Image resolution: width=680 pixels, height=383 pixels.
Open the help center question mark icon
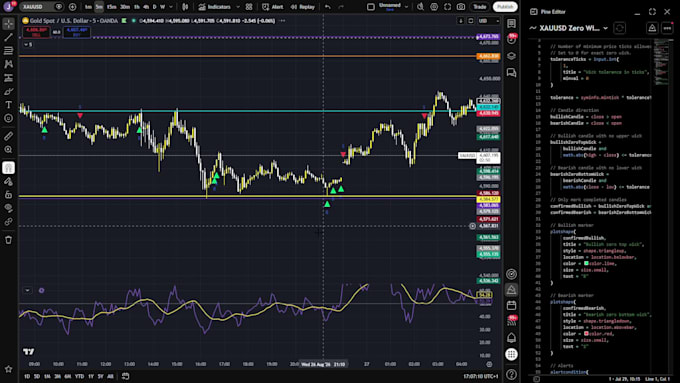coord(512,374)
